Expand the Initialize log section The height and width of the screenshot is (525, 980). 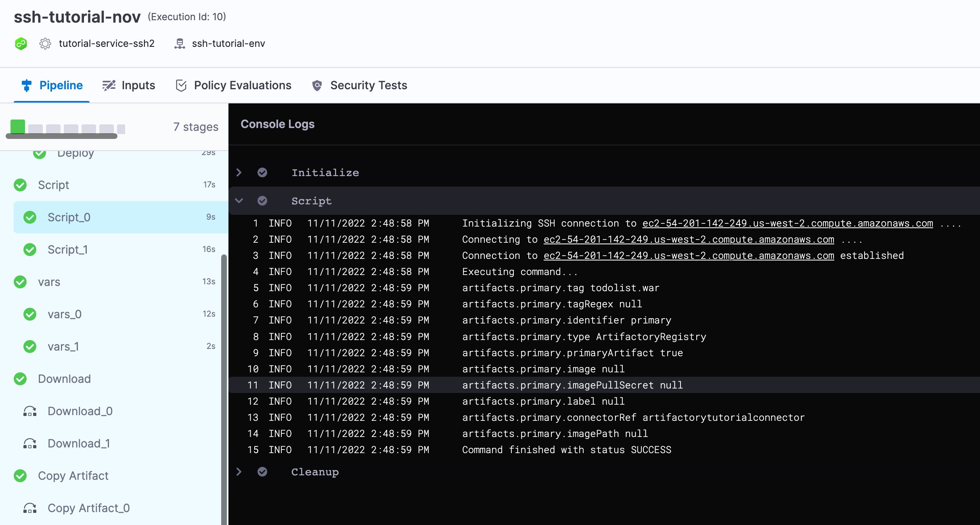point(239,172)
